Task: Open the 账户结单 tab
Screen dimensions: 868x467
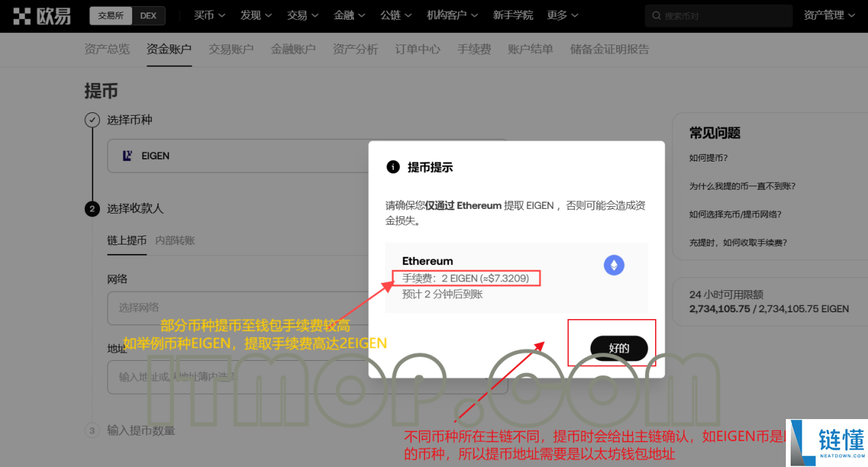Action: [x=531, y=49]
